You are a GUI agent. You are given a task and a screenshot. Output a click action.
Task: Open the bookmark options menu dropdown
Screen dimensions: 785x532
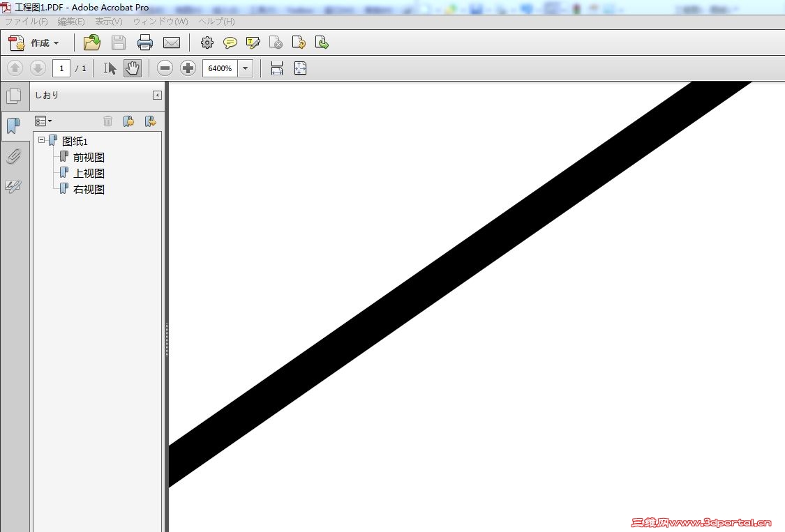point(43,121)
